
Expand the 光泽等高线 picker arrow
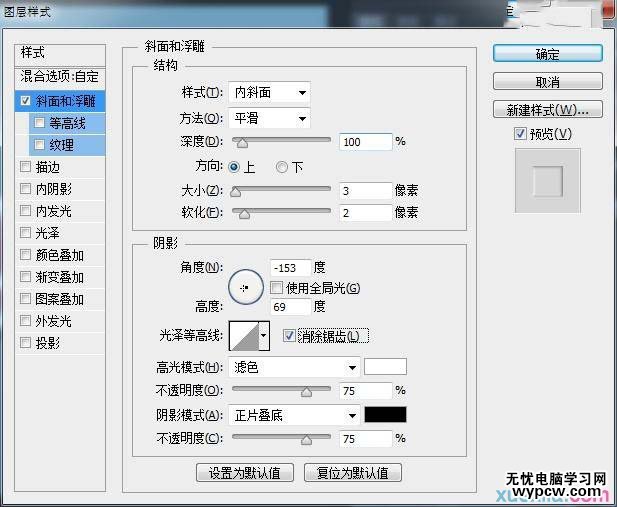[x=264, y=336]
